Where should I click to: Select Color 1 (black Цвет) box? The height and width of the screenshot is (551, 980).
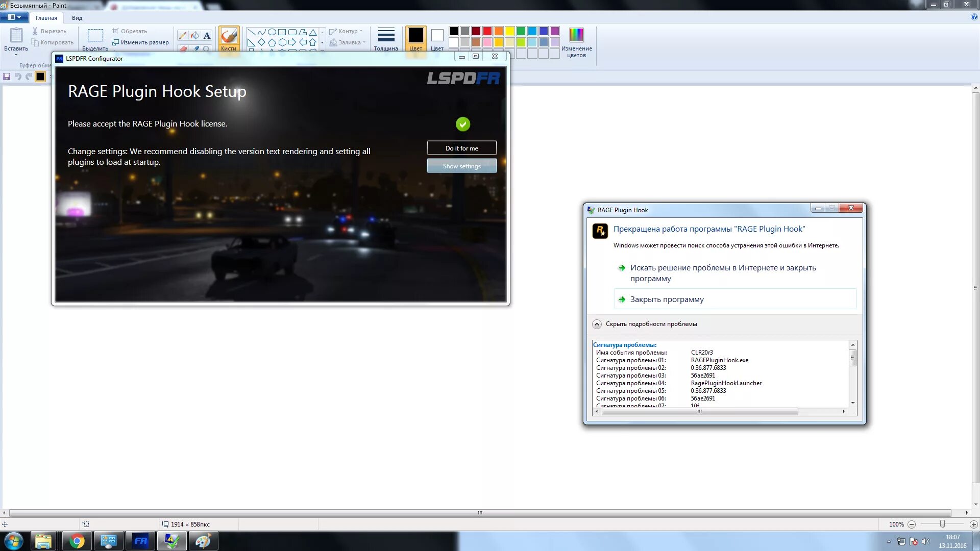tap(415, 39)
